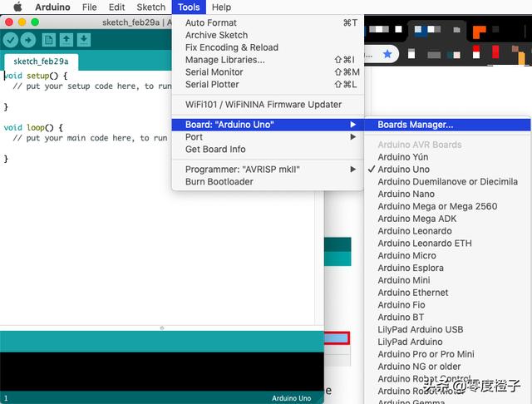Click the black console output area
This screenshot has height=404, width=532.
(162, 372)
